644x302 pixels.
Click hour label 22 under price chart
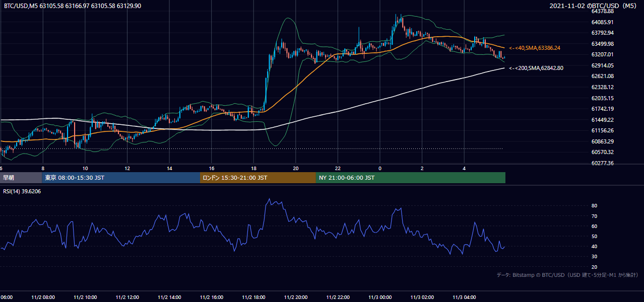338,168
